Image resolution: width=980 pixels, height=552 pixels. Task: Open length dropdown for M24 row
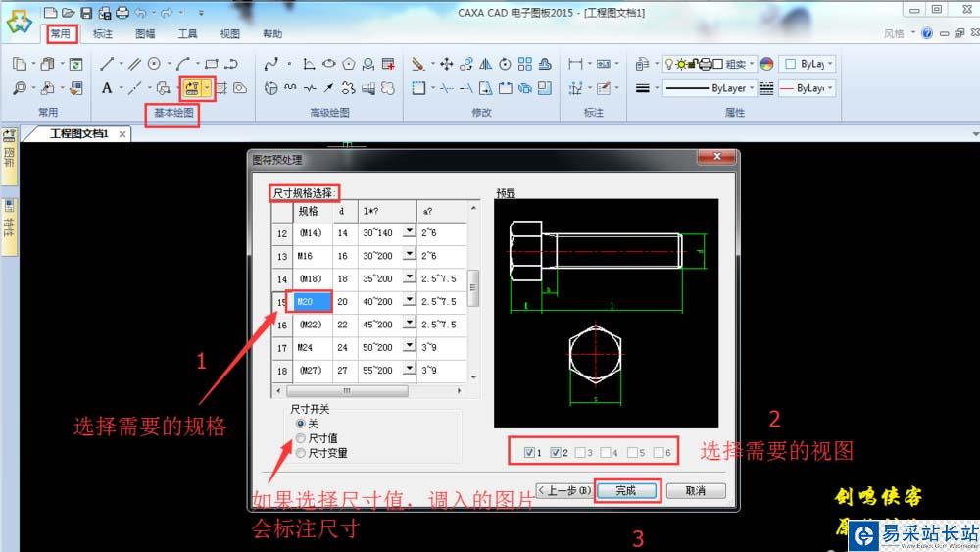coord(409,345)
